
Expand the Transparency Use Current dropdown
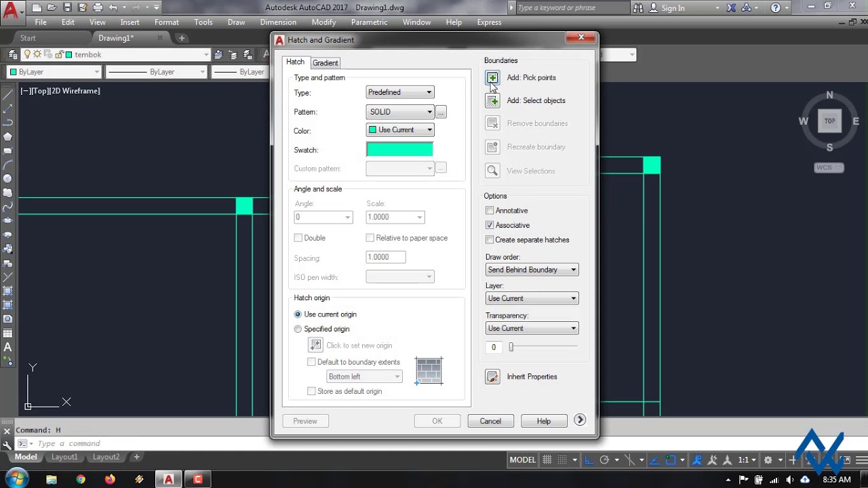coord(532,328)
